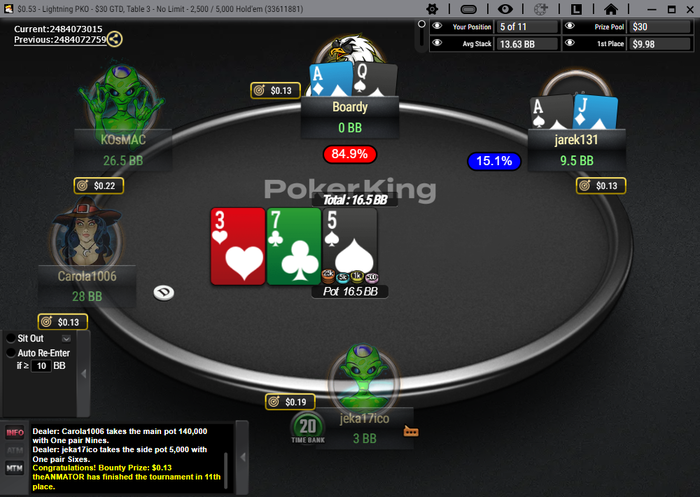Toggle Your Position visibility eye
Viewport: 700px width, 497px height.
click(x=437, y=26)
